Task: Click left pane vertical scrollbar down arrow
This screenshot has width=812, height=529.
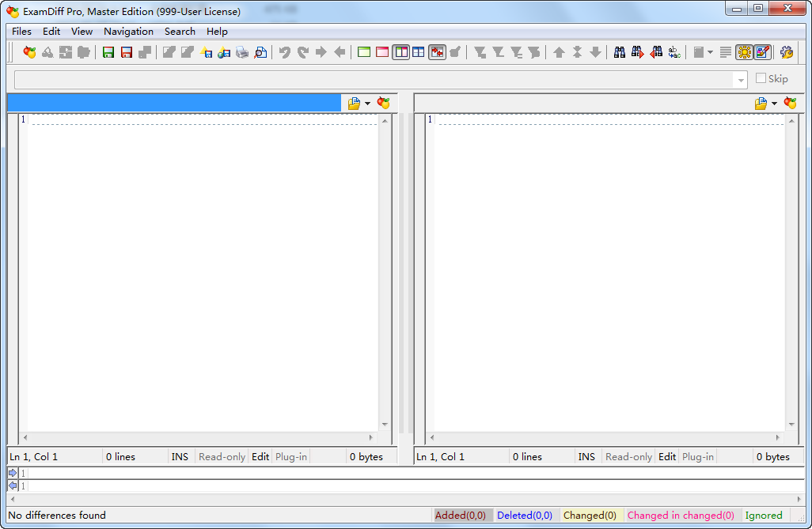Action: pyautogui.click(x=385, y=425)
